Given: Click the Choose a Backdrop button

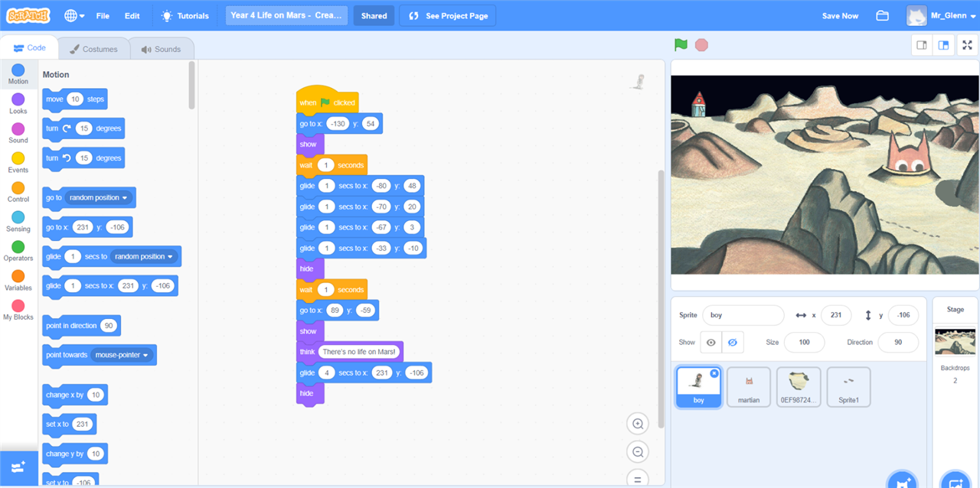Looking at the screenshot, I should tap(955, 480).
